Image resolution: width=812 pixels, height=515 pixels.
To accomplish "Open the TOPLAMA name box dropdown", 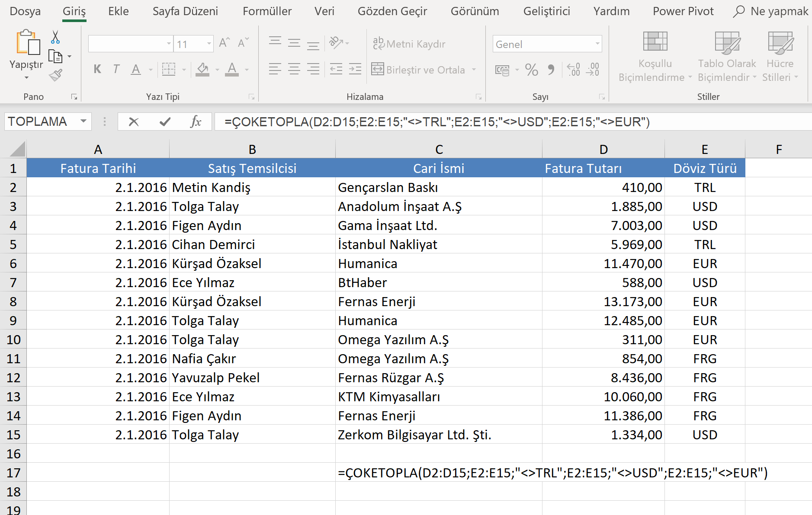I will [x=83, y=122].
